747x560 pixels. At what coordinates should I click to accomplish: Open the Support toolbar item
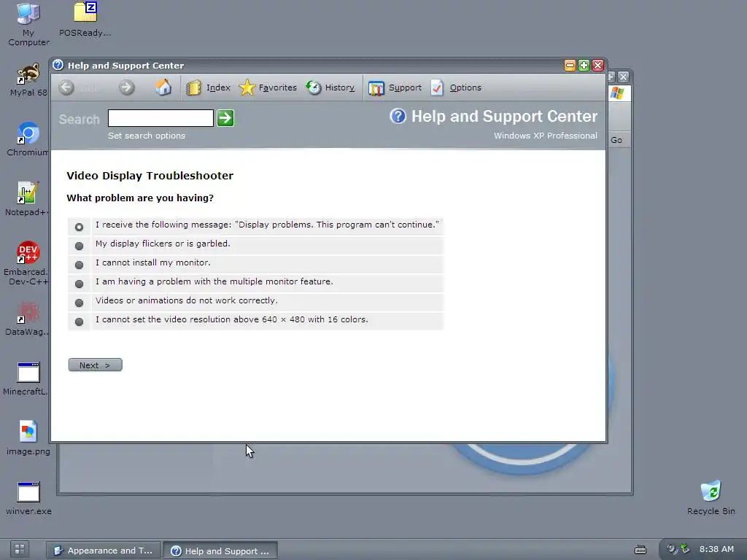(x=395, y=87)
